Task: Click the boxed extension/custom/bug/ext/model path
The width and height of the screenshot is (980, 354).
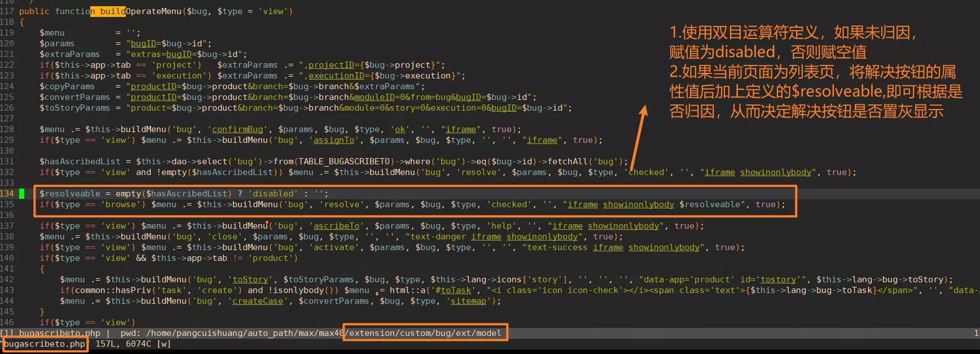Action: (x=425, y=333)
